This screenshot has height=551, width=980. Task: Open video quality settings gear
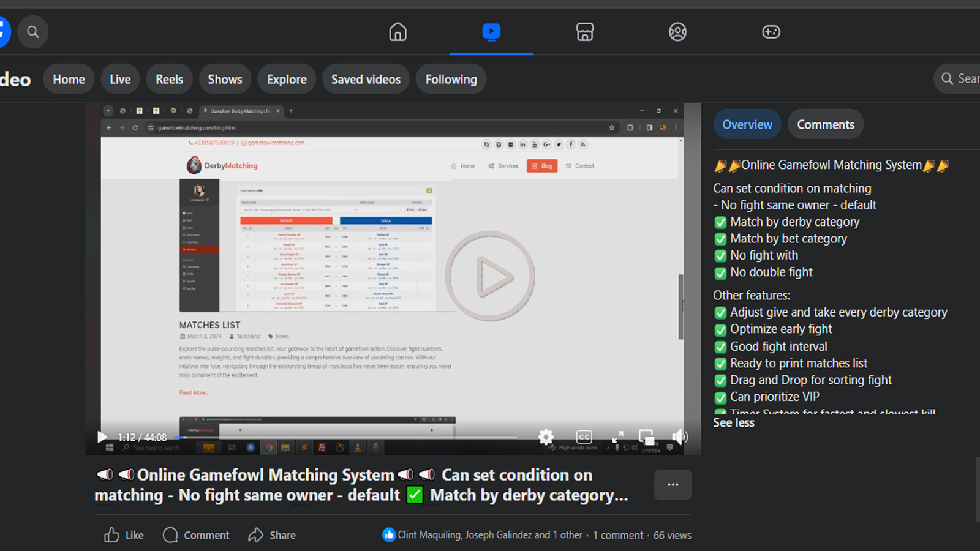click(x=546, y=437)
